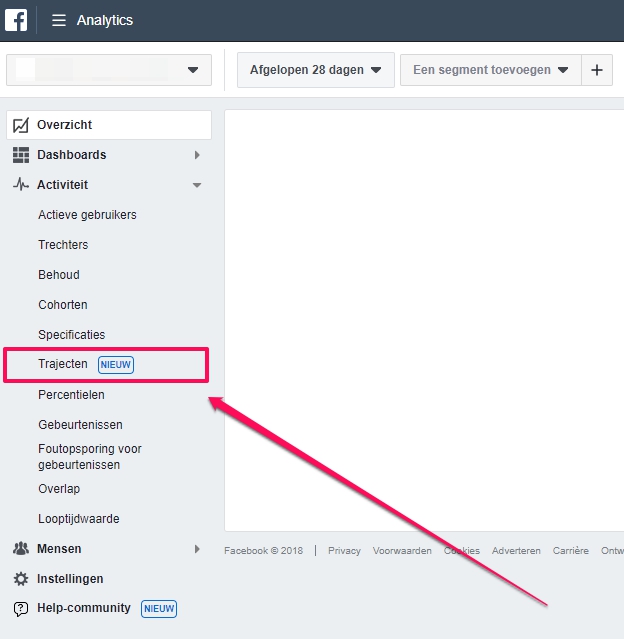Click the Facebook logo icon
624x639 pixels.
point(16,20)
